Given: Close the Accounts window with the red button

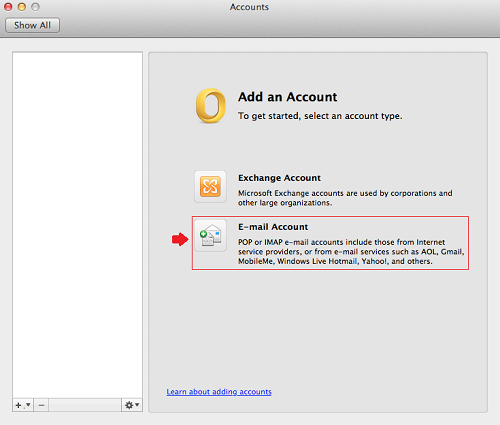Looking at the screenshot, I should [8, 7].
